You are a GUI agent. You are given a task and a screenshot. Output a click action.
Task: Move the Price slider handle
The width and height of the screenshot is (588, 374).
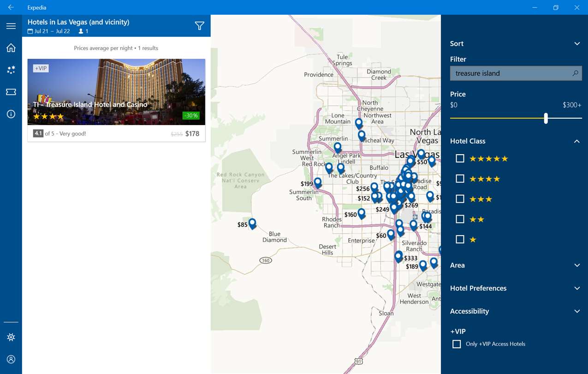[x=546, y=118]
